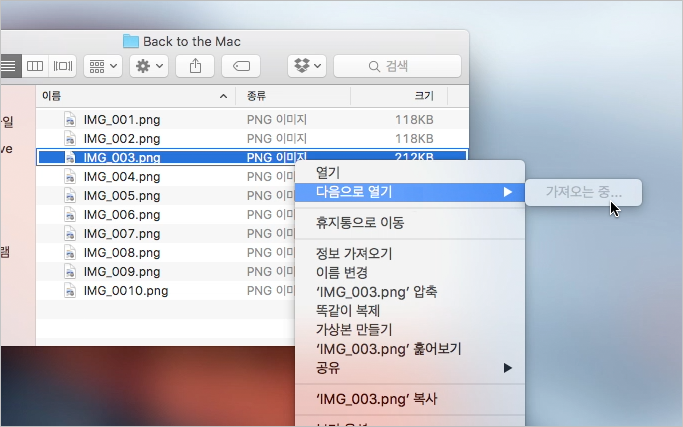The height and width of the screenshot is (427, 683).
Task: Click the IMG_009.png file icon
Action: pos(70,271)
